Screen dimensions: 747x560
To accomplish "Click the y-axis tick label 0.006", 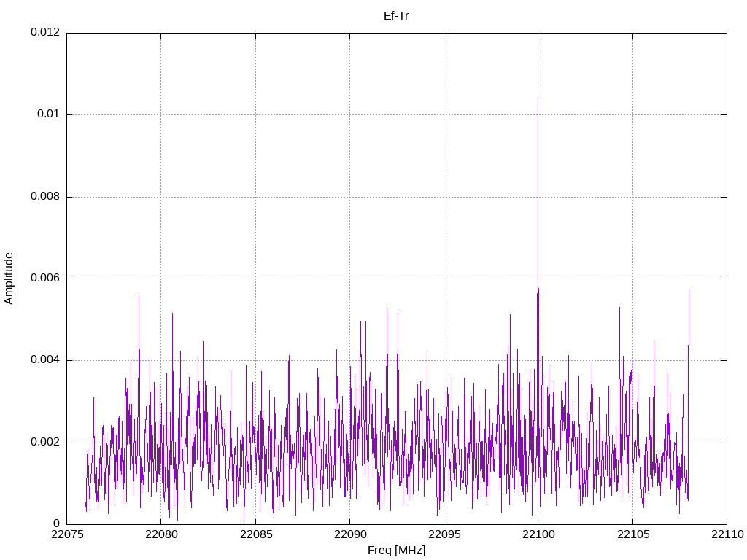I will click(x=45, y=278).
